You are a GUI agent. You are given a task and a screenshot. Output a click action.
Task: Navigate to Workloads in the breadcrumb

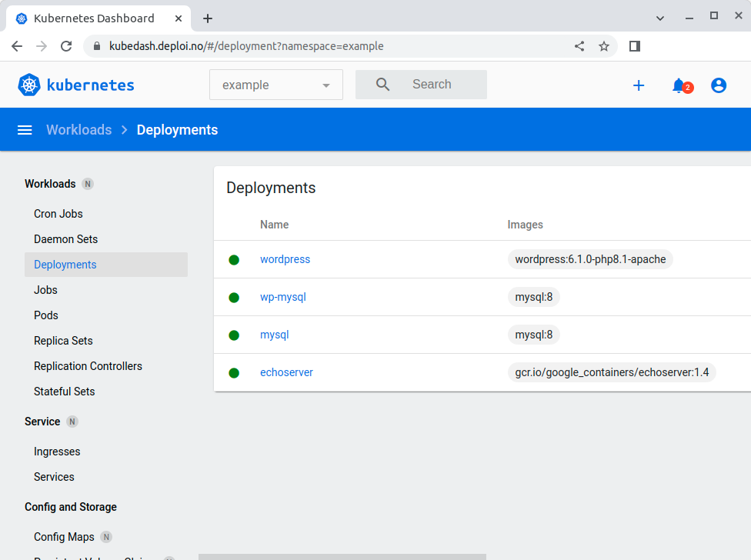[x=78, y=129]
